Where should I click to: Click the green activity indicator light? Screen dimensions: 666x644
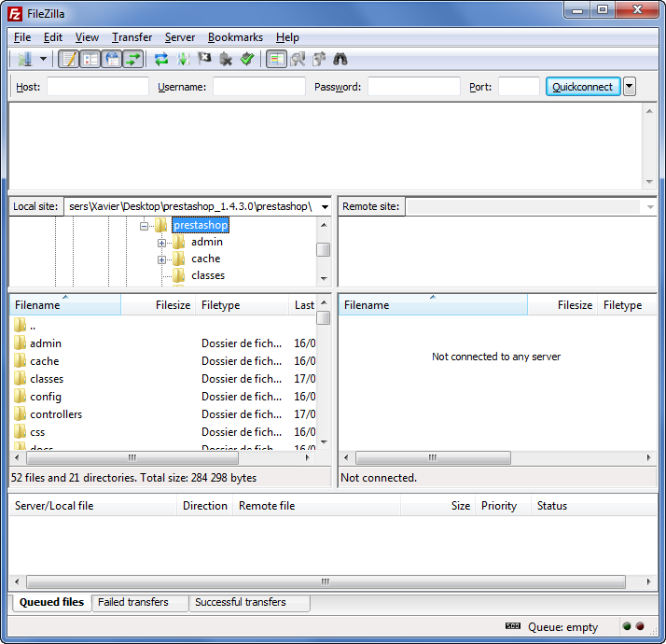tap(627, 626)
